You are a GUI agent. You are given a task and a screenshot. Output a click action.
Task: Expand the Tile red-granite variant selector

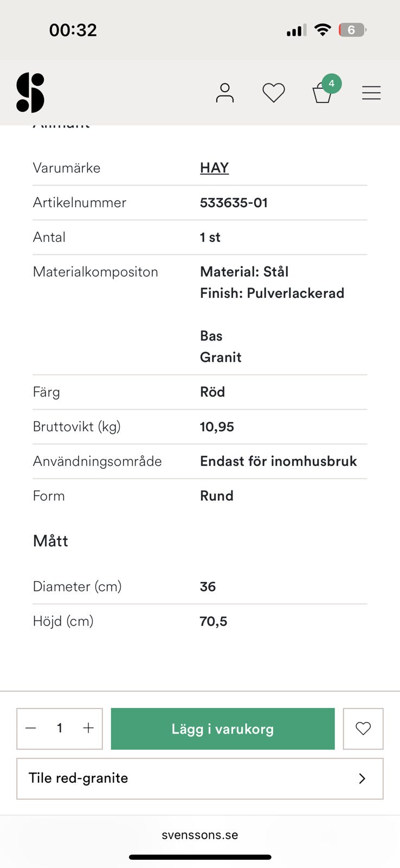(x=199, y=778)
